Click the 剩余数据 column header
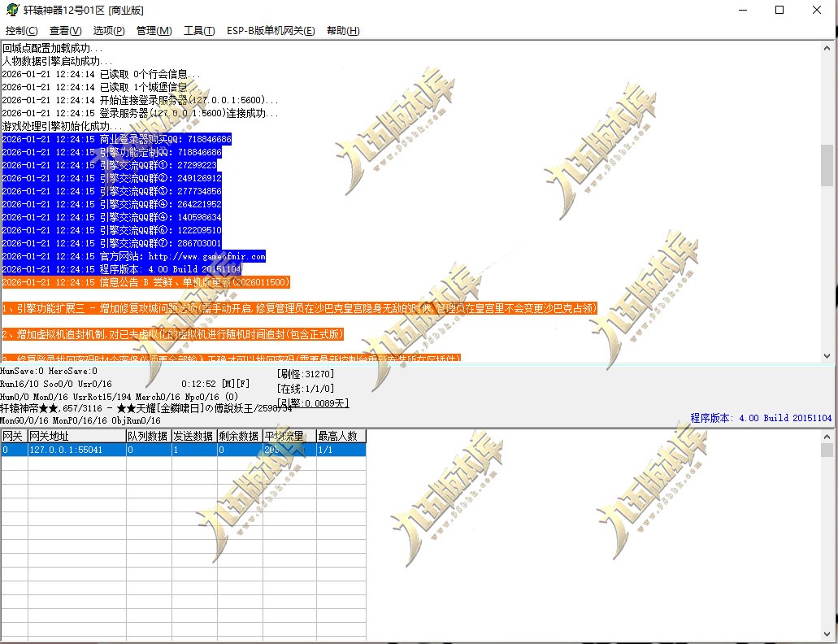838x644 pixels. coord(240,436)
